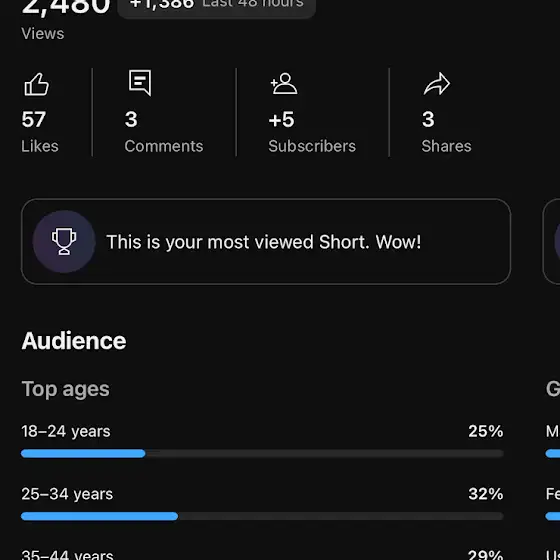Tap the thumbs-up Likes icon

36,84
